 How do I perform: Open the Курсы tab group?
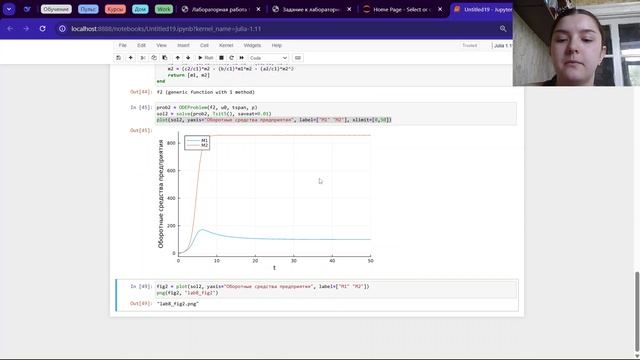click(115, 9)
